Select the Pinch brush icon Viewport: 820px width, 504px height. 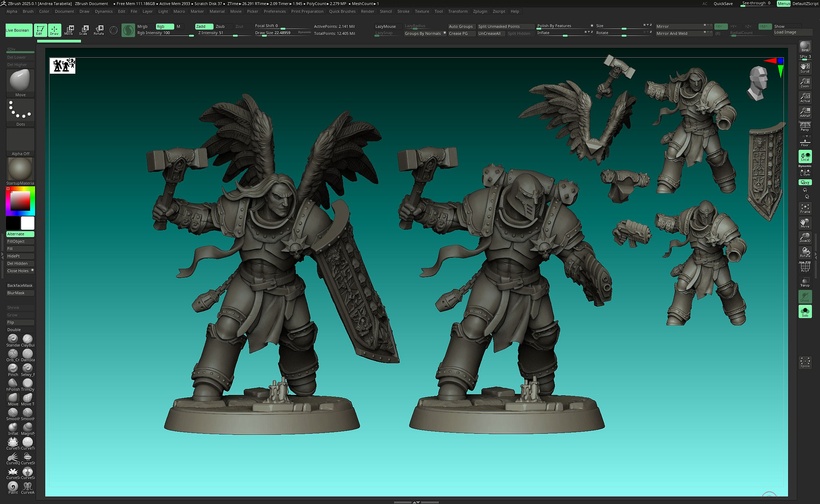(13, 369)
